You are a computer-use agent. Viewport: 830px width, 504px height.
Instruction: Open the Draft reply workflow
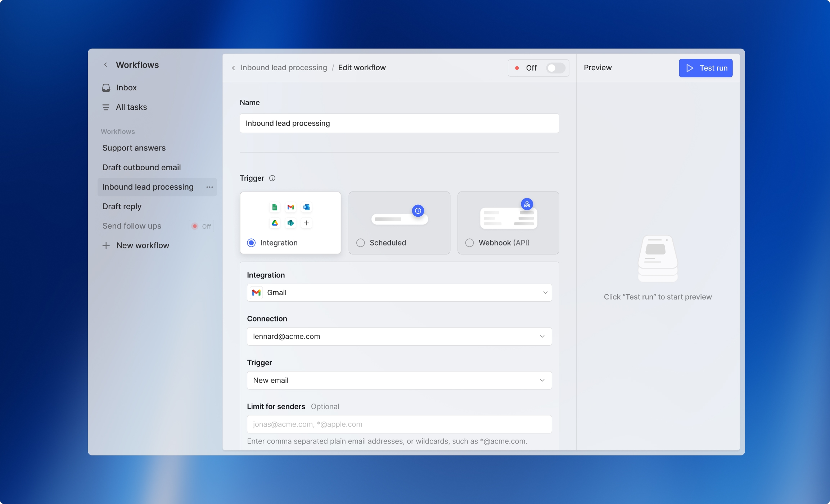click(x=122, y=207)
